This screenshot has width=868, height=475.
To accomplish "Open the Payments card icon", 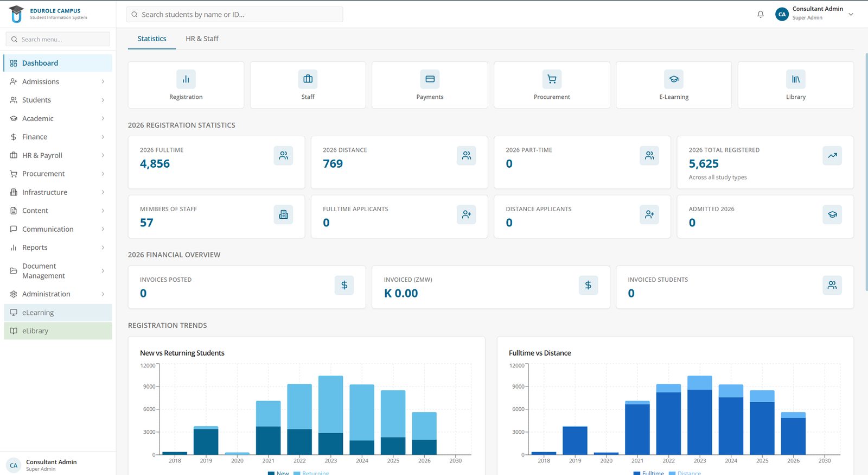I will coord(430,79).
